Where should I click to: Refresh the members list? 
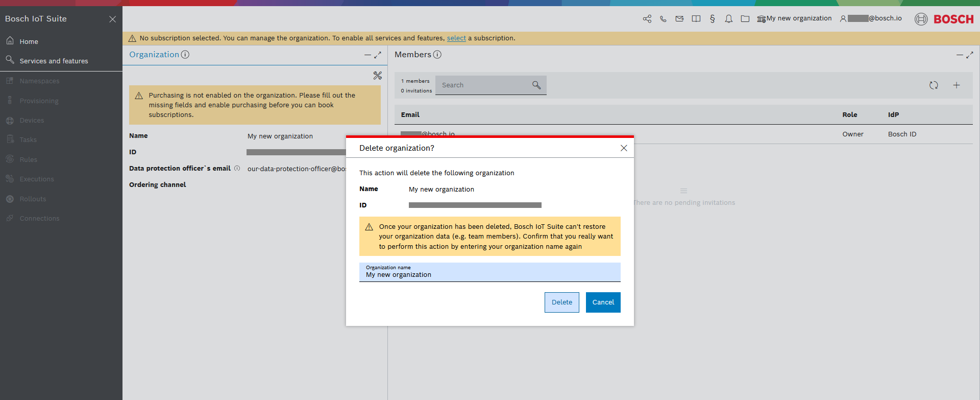coord(934,85)
